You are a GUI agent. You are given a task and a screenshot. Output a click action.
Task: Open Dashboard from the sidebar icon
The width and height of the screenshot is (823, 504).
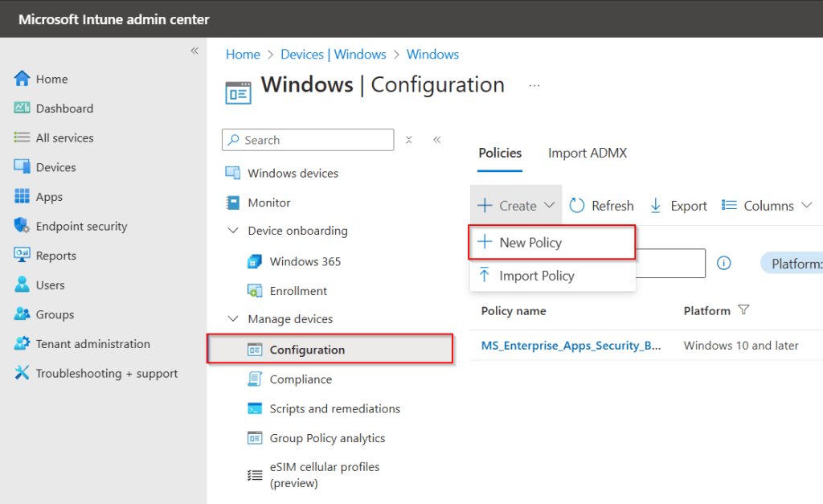22,109
